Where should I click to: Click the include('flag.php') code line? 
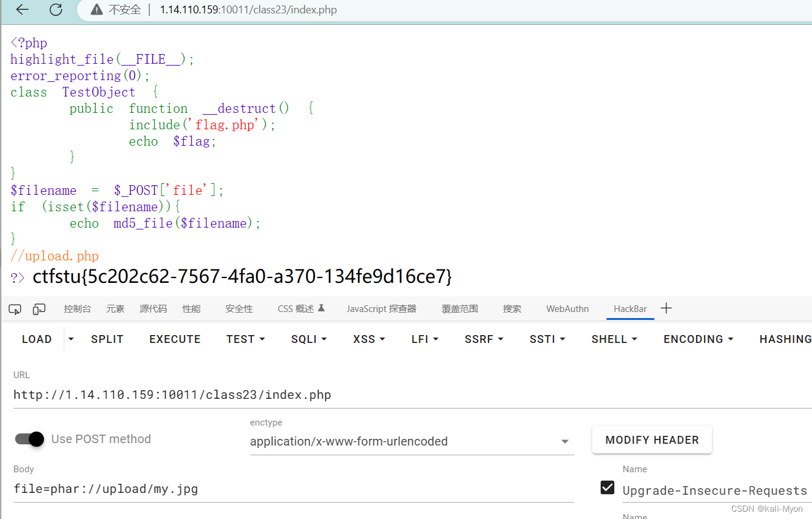[x=203, y=125]
